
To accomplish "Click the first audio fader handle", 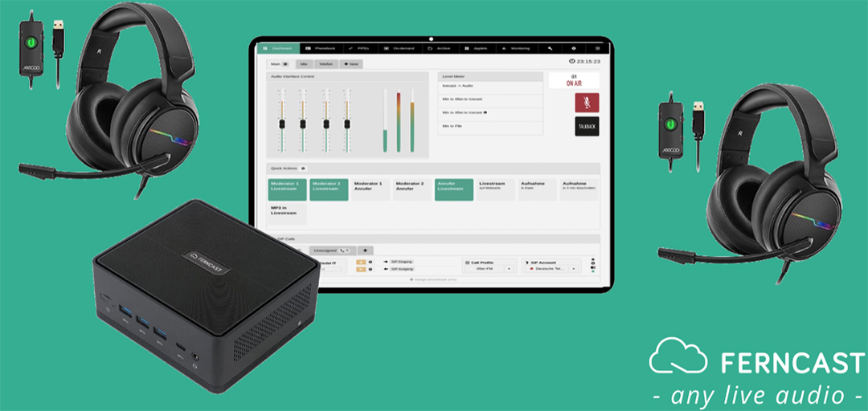I will coord(280,123).
